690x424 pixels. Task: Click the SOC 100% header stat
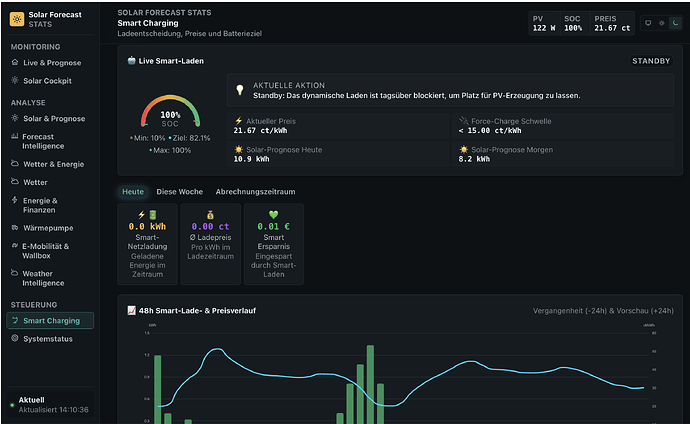pyautogui.click(x=573, y=23)
